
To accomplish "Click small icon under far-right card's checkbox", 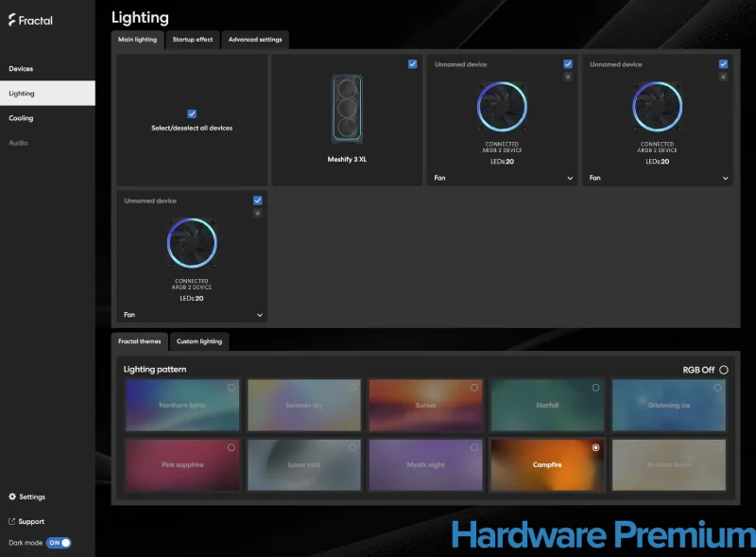I will pyautogui.click(x=723, y=77).
